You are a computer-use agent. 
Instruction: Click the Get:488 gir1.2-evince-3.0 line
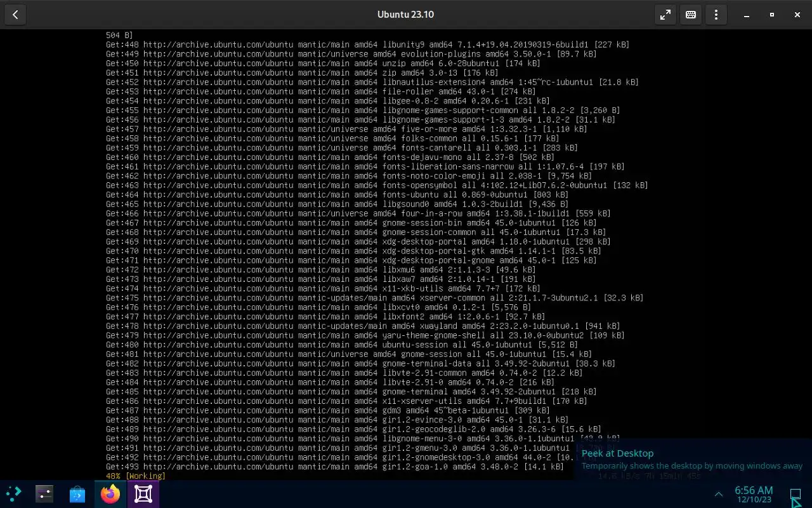click(x=337, y=419)
